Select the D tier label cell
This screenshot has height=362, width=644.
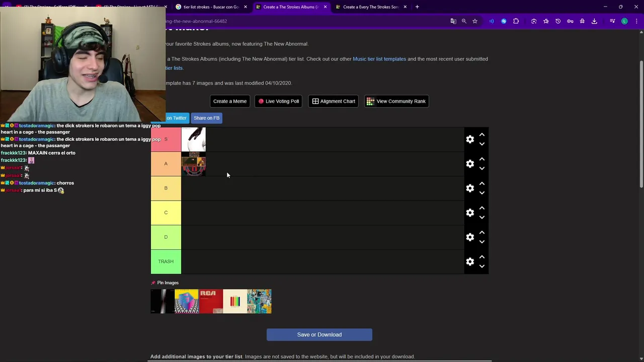pyautogui.click(x=166, y=237)
